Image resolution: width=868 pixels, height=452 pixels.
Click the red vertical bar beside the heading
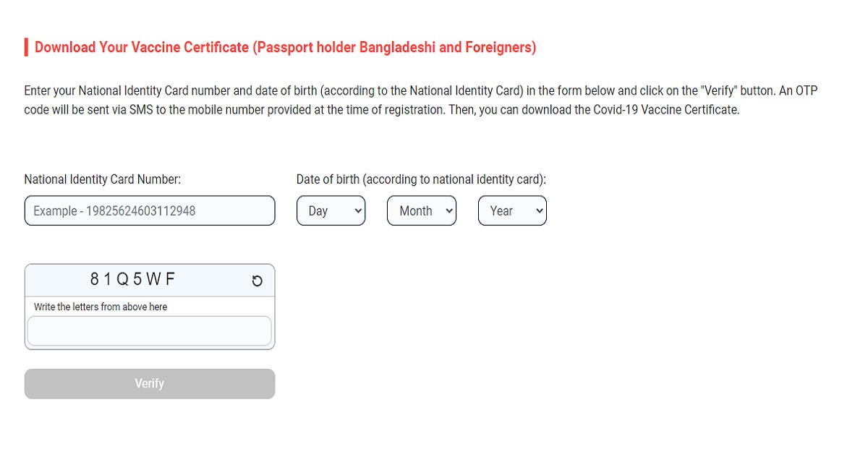(26, 48)
